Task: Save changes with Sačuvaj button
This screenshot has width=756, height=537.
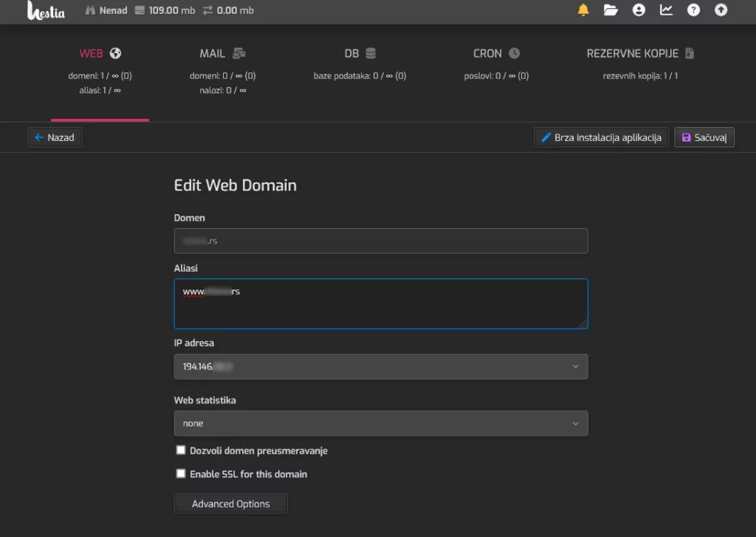Action: (704, 137)
